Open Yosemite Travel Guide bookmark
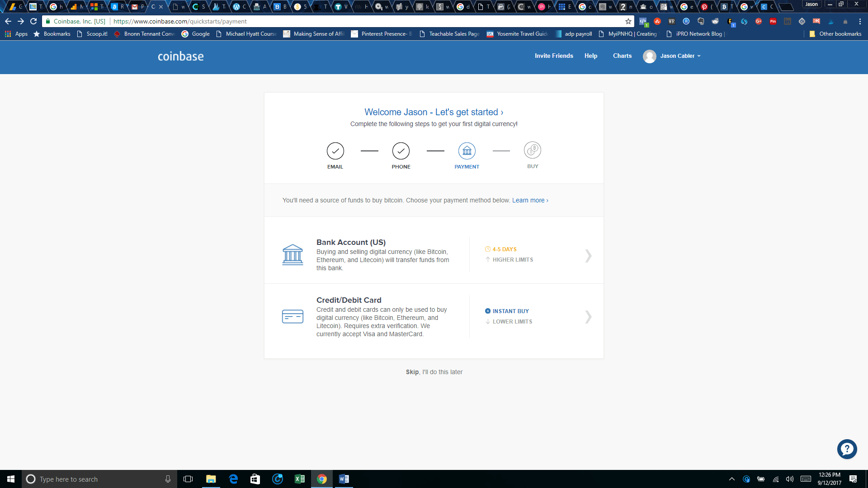868x488 pixels. click(518, 34)
